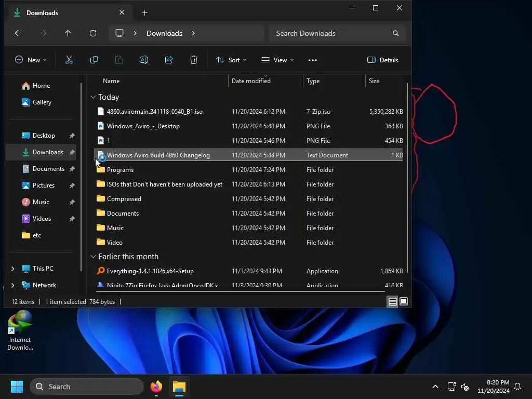Open Firefox from the taskbar

[156, 387]
